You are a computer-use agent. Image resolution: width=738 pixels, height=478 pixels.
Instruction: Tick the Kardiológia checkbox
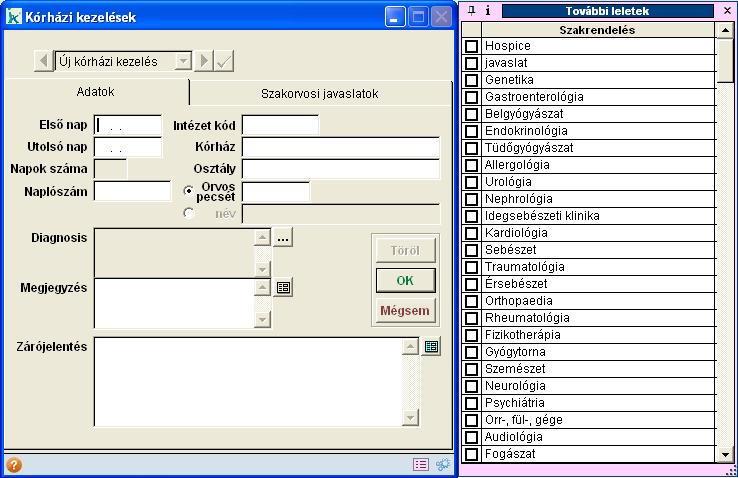[472, 233]
